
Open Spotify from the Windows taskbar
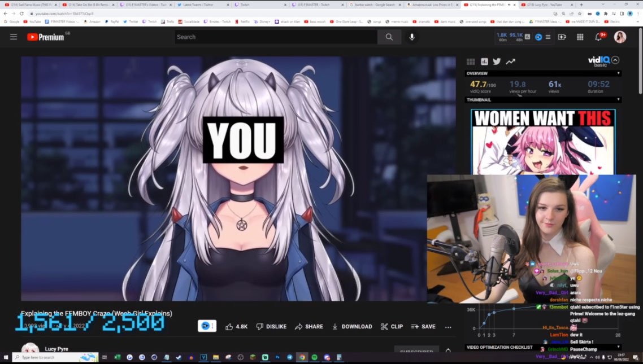[314, 357]
